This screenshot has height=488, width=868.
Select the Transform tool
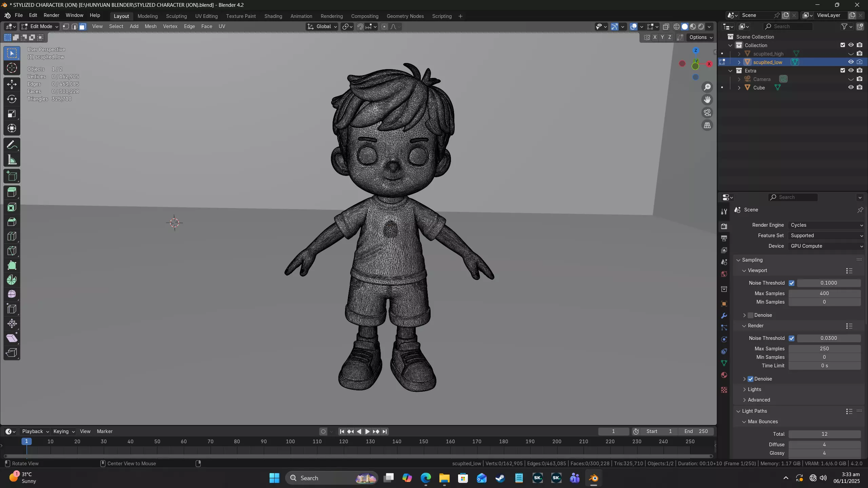click(12, 128)
